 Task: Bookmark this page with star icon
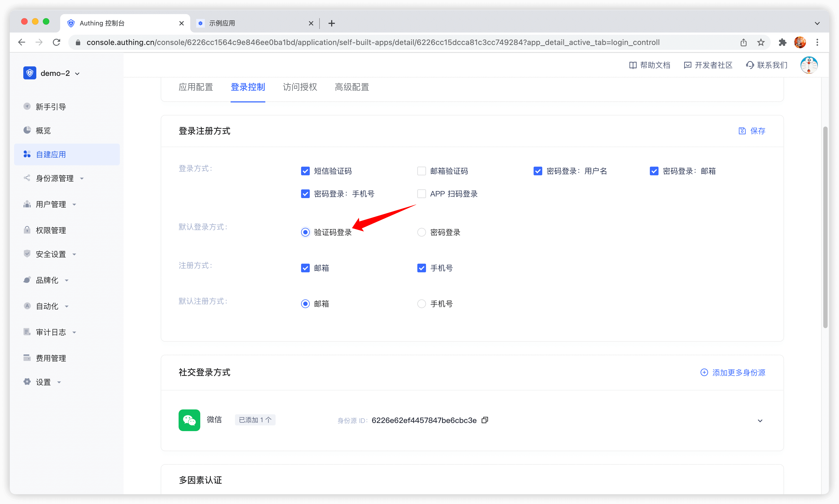[761, 42]
